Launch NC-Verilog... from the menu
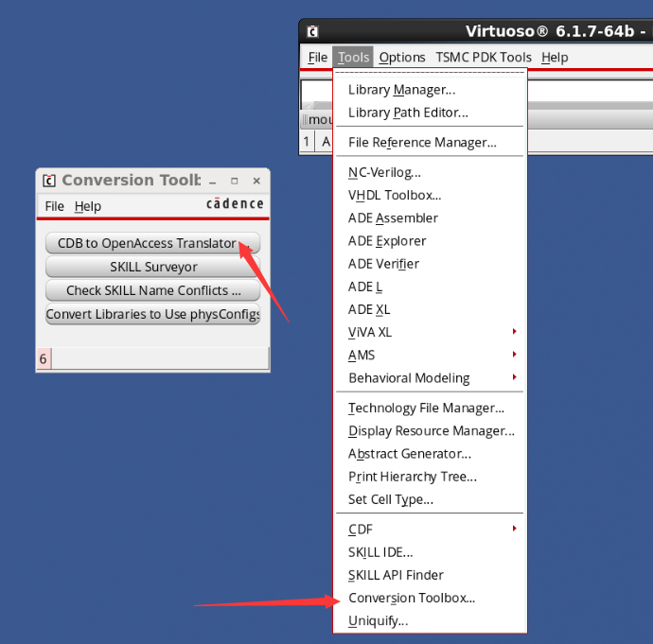The height and width of the screenshot is (644, 653). (x=430, y=172)
